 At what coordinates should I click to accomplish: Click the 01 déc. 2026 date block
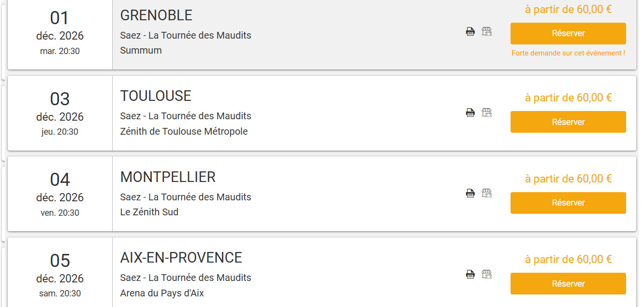click(60, 33)
